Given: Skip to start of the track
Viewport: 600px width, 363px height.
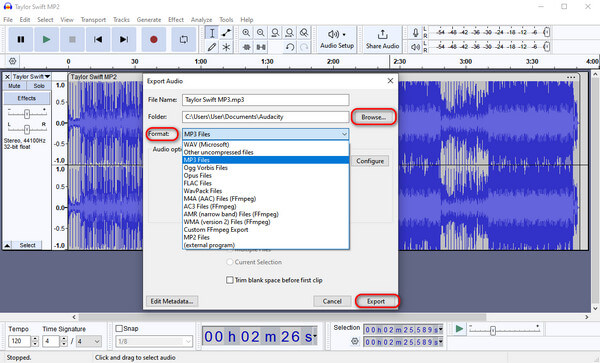Looking at the screenshot, I should coord(98,39).
